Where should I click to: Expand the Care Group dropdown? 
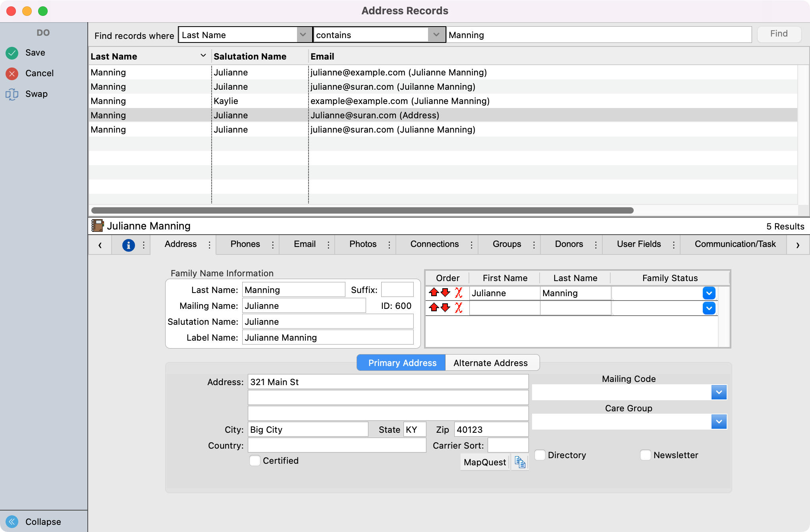[x=719, y=422]
